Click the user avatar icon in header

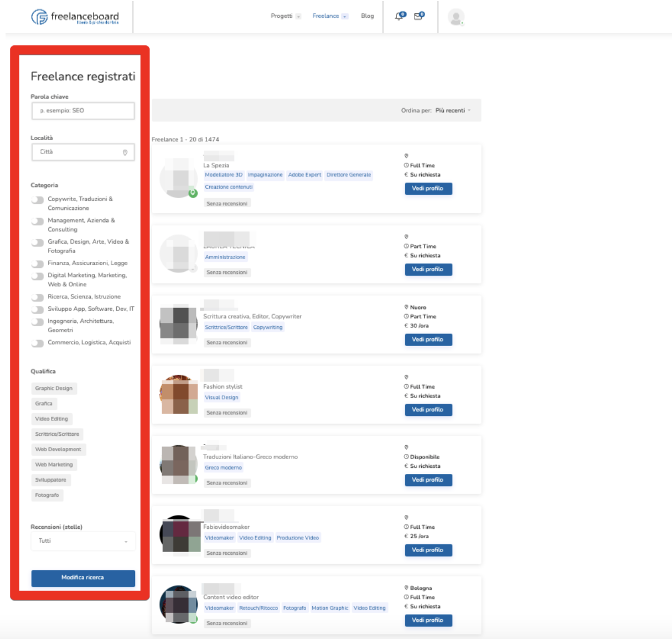[x=456, y=17]
